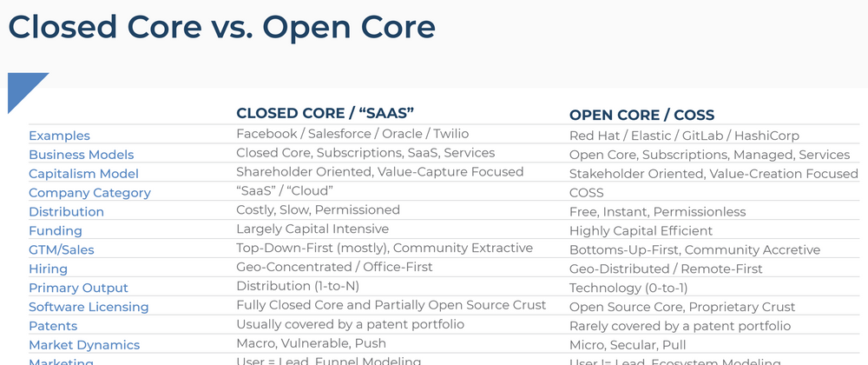Click the Examples row label

click(59, 136)
